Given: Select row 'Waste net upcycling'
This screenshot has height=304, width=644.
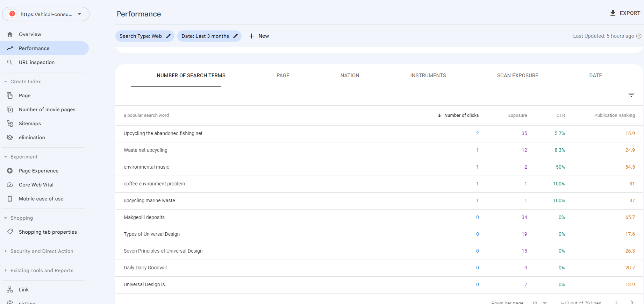Looking at the screenshot, I should (x=379, y=150).
